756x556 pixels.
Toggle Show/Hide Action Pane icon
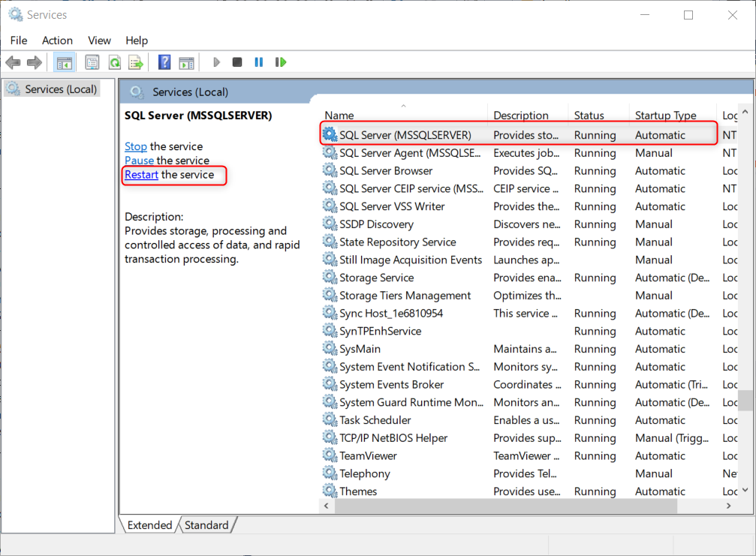coord(187,62)
